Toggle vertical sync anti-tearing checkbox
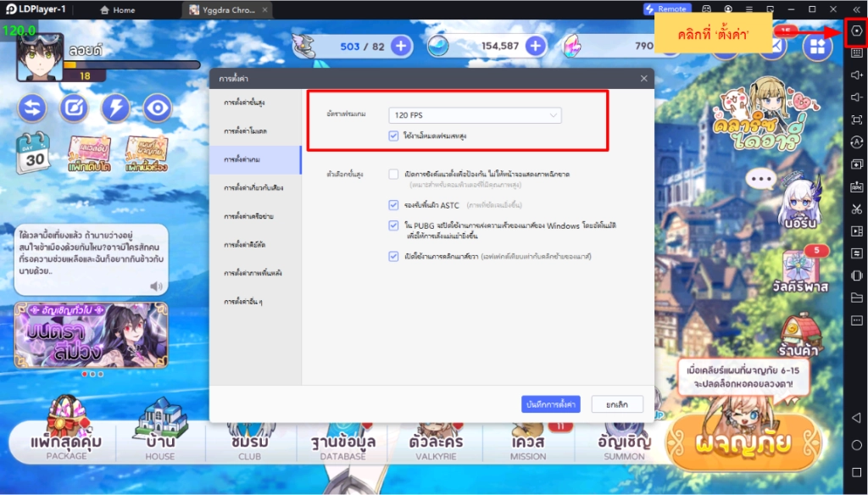Screen dimensions: 868x495 [393, 174]
